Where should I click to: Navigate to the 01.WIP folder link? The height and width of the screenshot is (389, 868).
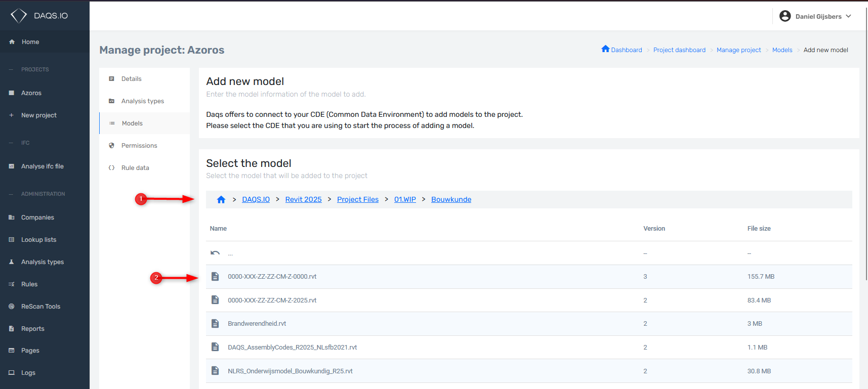pos(405,199)
